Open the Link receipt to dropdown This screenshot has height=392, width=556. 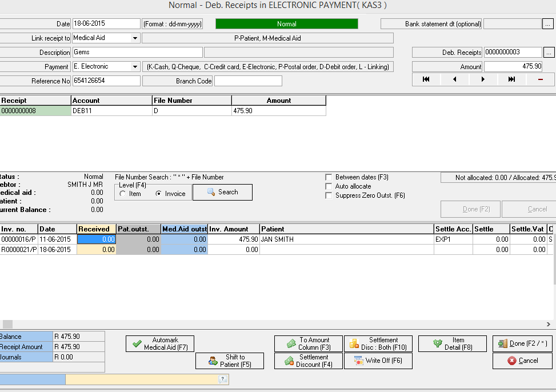tap(135, 38)
